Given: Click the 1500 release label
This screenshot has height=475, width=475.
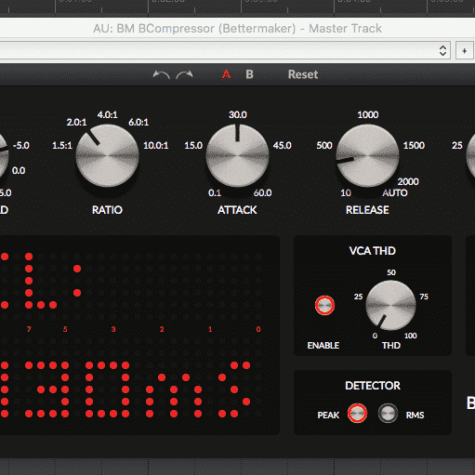Looking at the screenshot, I should [x=414, y=146].
